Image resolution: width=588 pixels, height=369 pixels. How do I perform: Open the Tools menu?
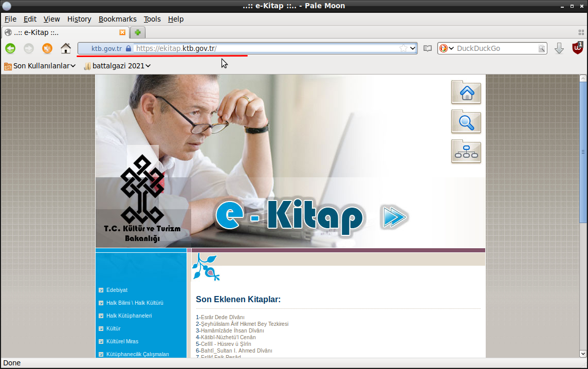click(x=152, y=19)
